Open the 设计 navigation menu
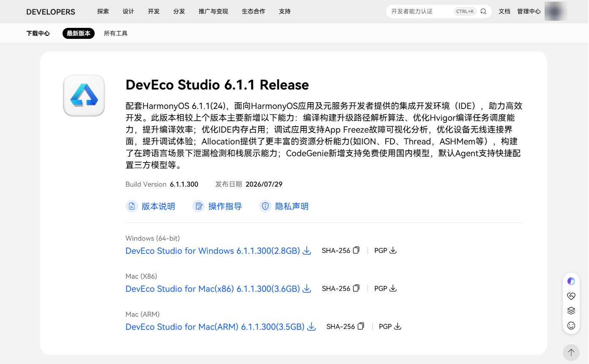 coord(128,11)
